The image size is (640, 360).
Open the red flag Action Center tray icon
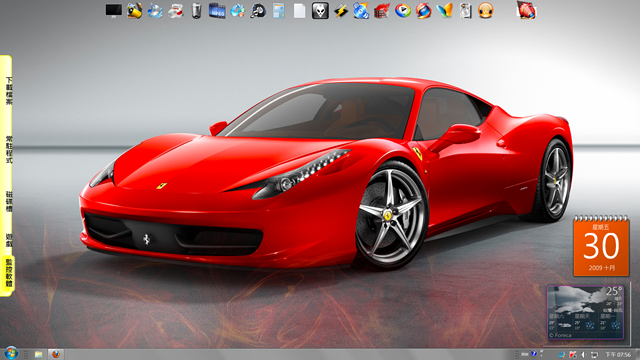point(573,355)
